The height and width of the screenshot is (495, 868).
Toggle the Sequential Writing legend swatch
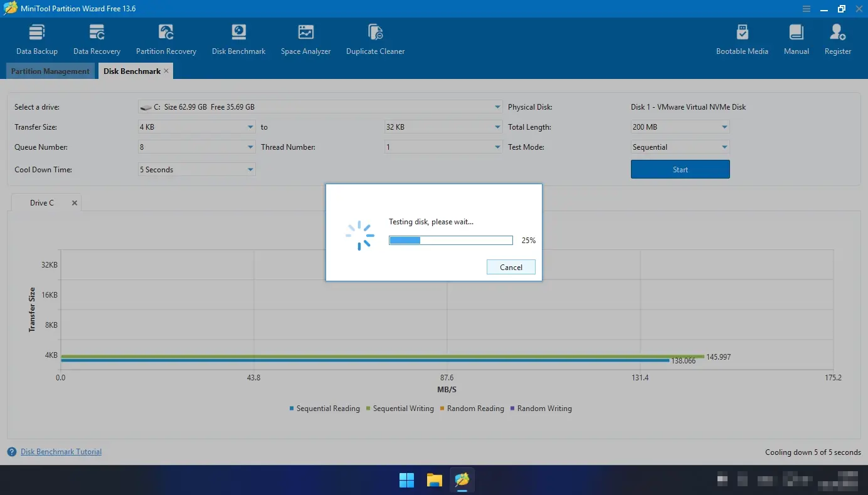pyautogui.click(x=368, y=409)
